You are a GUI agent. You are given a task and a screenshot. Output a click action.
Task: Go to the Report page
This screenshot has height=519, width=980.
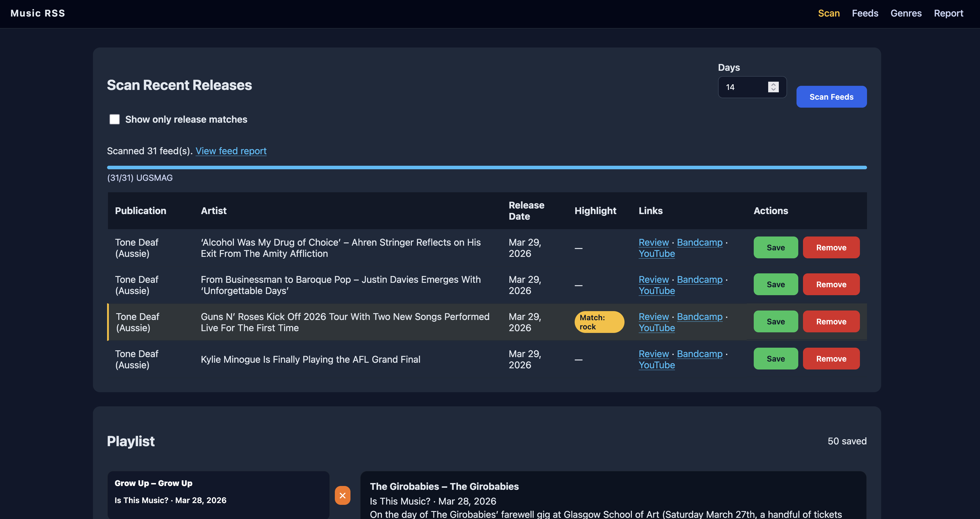point(948,13)
